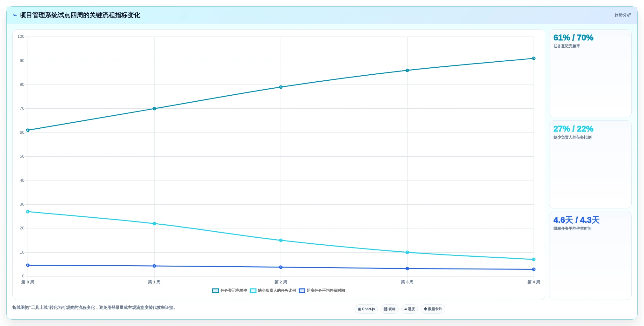Select the 61% / 70% completion-rate card
The image size is (644, 326).
[590, 73]
